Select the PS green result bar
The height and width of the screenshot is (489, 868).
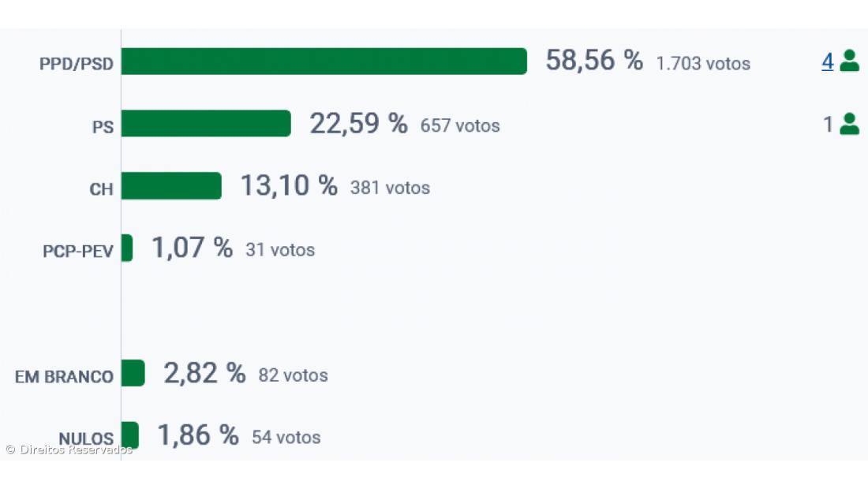[x=206, y=124]
